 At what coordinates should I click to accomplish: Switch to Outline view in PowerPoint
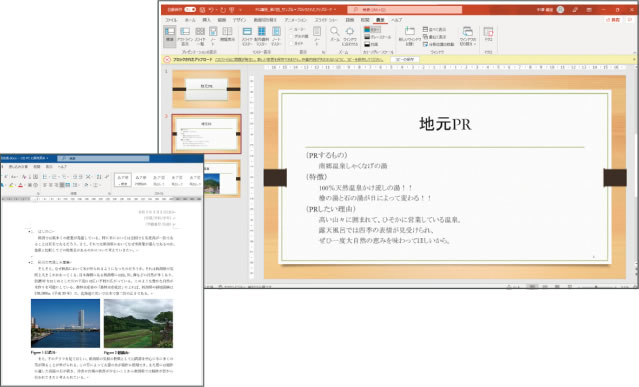(x=185, y=36)
